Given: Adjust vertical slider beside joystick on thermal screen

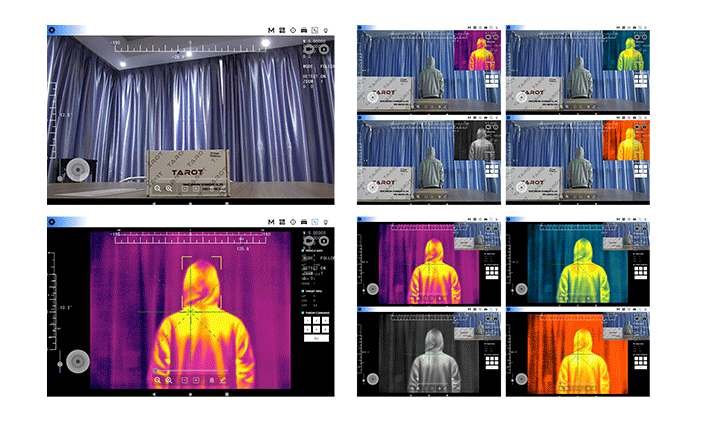Looking at the screenshot, I should click(x=60, y=361).
